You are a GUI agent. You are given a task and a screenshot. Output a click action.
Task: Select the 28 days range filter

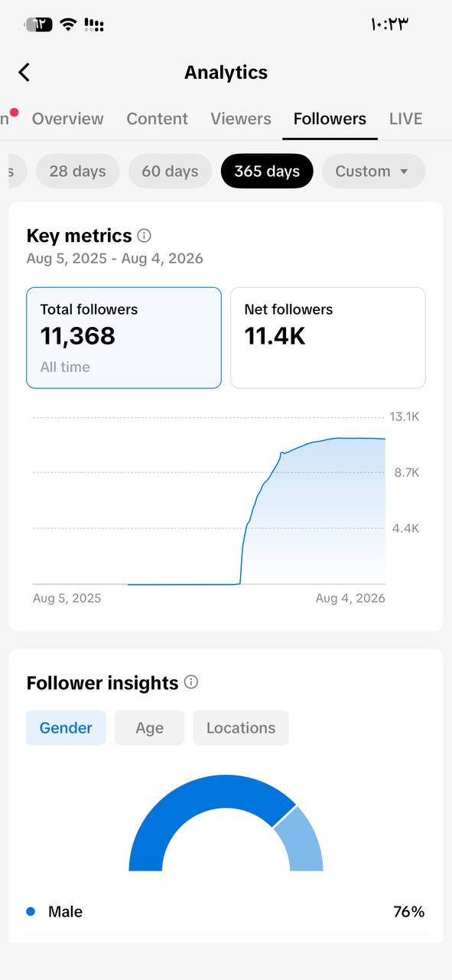[x=77, y=171]
